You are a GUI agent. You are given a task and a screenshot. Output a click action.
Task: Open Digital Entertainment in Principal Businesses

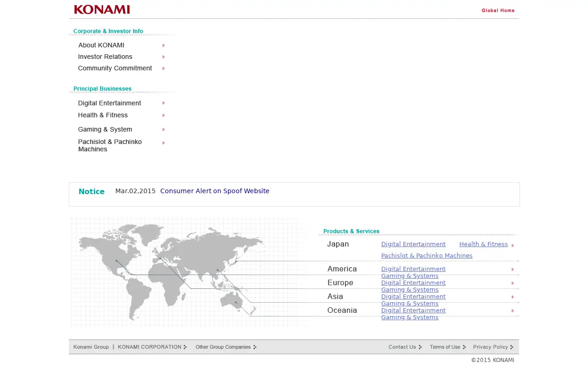pyautogui.click(x=109, y=103)
